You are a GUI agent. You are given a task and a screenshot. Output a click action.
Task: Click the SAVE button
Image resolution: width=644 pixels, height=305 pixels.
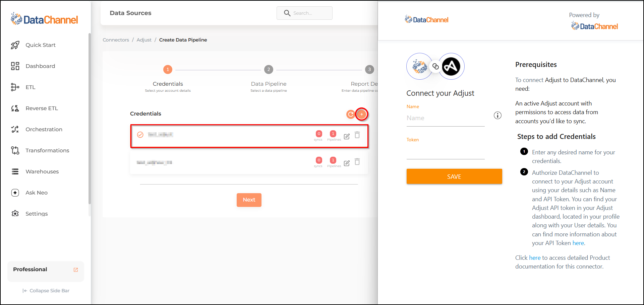454,176
